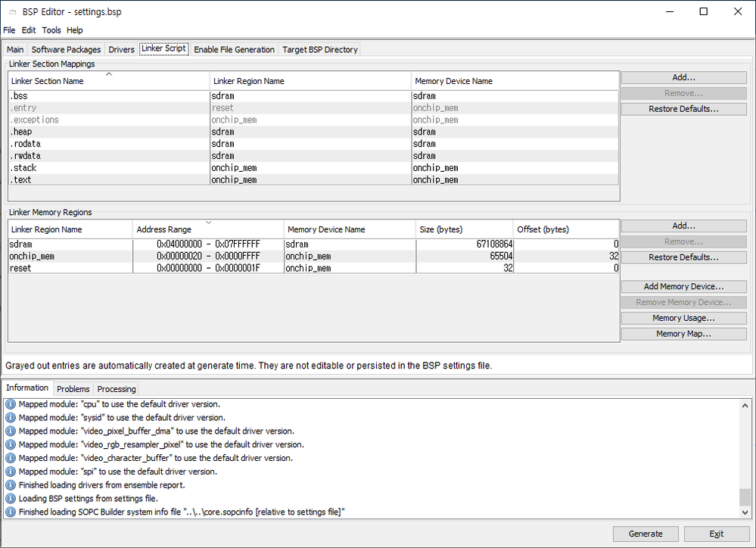Click info icon beside "spi" message

10,472
